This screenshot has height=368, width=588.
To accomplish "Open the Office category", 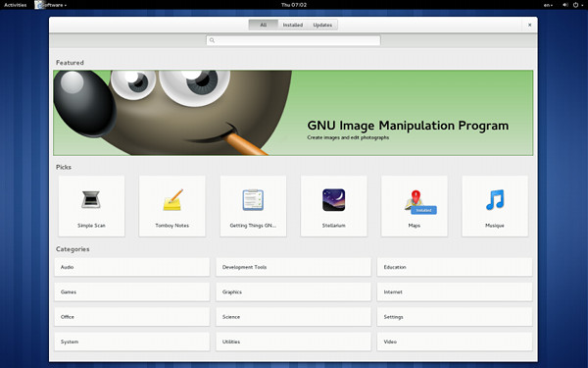I will coord(132,317).
